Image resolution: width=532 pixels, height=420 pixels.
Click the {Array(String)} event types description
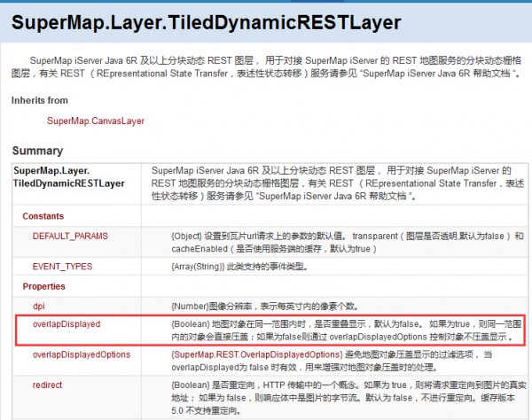(x=239, y=267)
